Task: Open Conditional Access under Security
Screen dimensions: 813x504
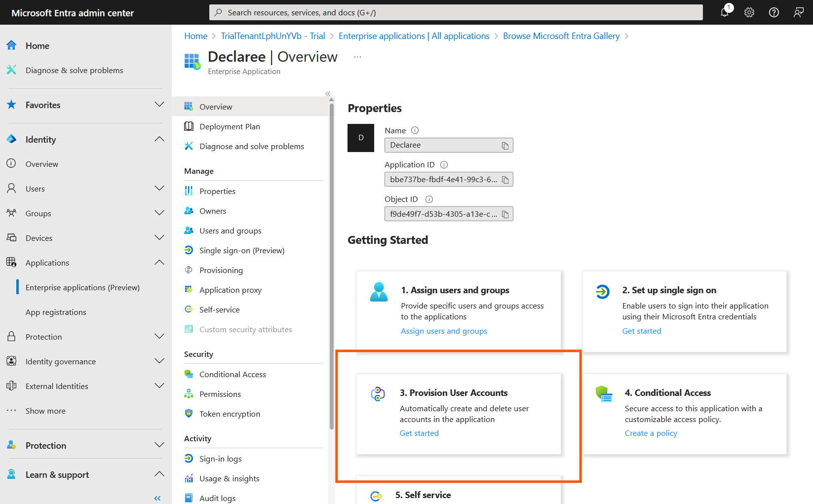Action: coord(232,374)
